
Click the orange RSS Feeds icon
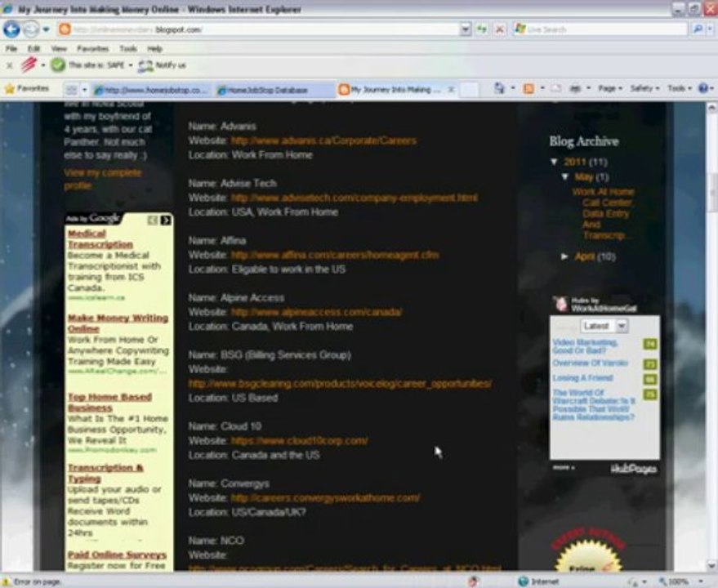[x=528, y=88]
